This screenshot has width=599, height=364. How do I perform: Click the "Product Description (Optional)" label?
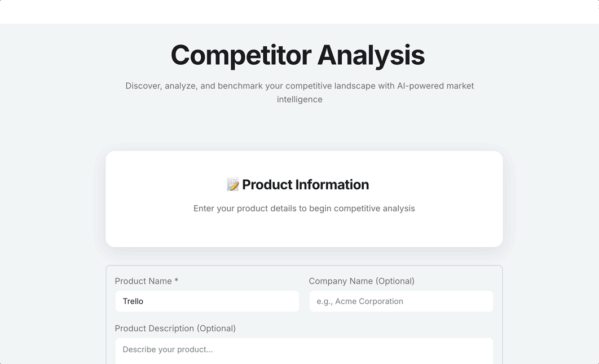click(175, 329)
